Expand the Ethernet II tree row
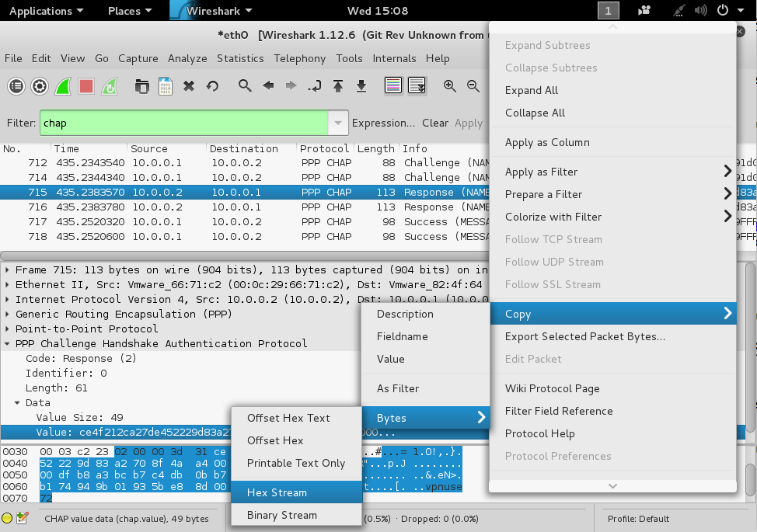 pyautogui.click(x=7, y=284)
